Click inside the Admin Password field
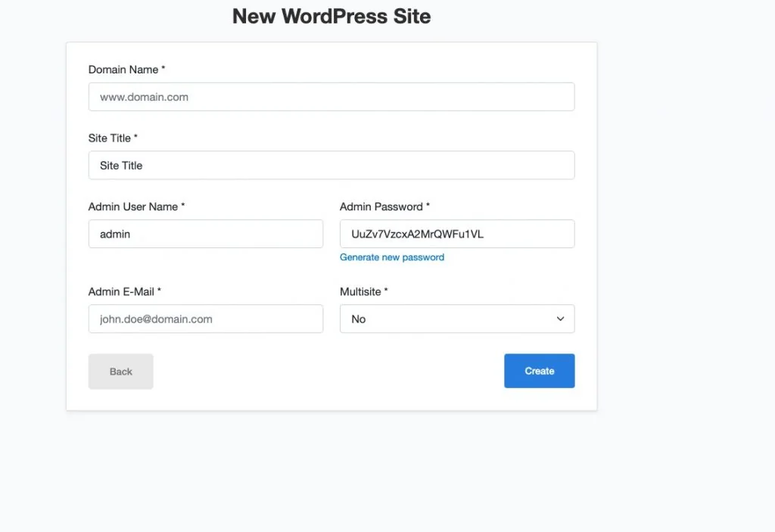Viewport: 775px width, 532px height. tap(456, 234)
